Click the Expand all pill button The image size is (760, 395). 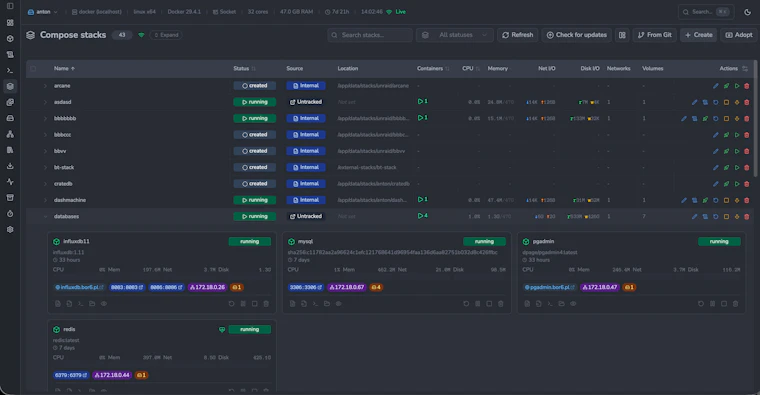tap(166, 35)
